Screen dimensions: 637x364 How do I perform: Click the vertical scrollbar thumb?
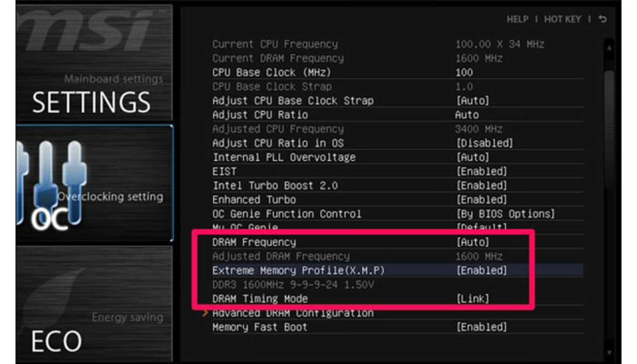click(x=609, y=129)
